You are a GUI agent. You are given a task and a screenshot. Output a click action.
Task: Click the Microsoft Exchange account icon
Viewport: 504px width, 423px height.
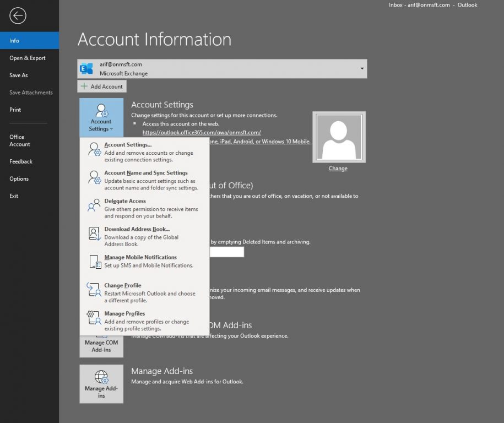coord(86,68)
